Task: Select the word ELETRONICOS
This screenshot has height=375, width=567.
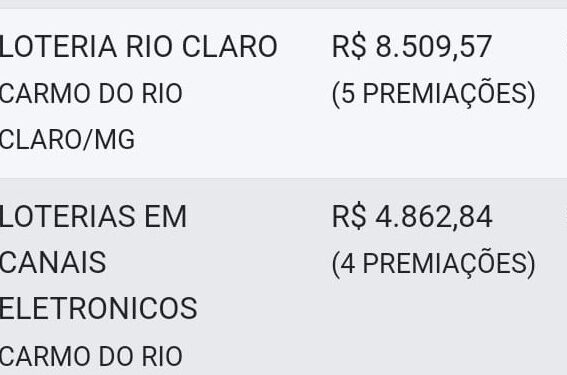Action: 98,308
